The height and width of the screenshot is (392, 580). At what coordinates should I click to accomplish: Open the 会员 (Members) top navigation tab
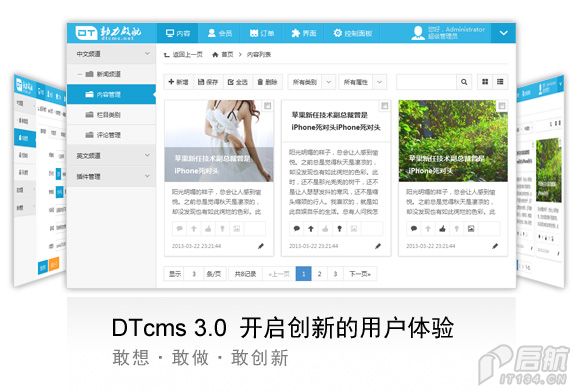pos(220,33)
